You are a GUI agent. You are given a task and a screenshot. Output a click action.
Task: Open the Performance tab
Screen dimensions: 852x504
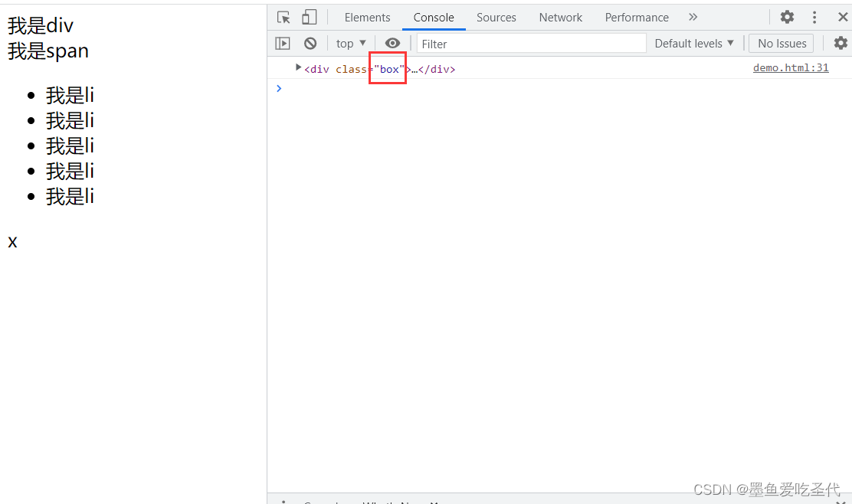coord(637,18)
